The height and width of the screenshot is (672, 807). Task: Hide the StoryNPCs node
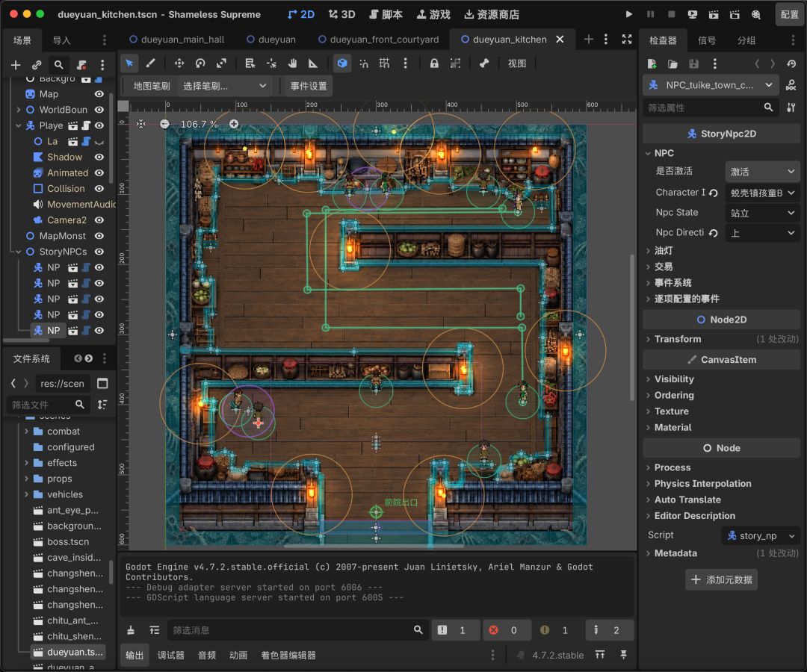point(99,252)
